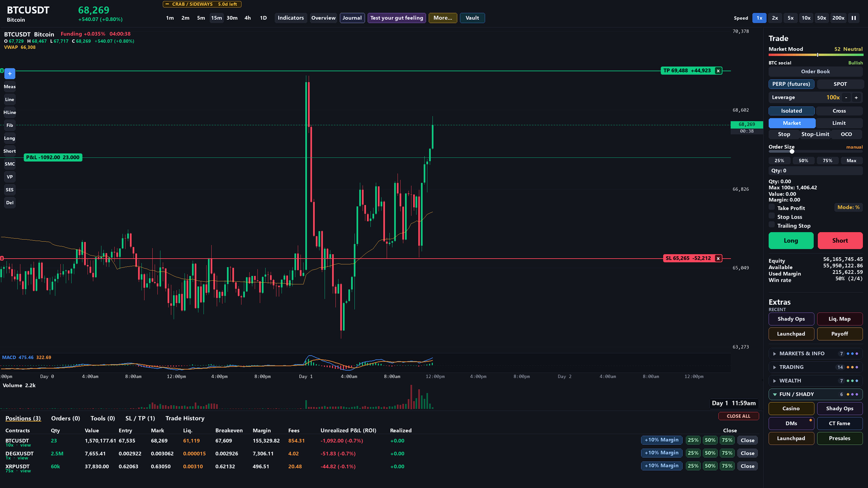Image resolution: width=868 pixels, height=488 pixels.
Task: Set playback speed to 50x
Action: (822, 18)
